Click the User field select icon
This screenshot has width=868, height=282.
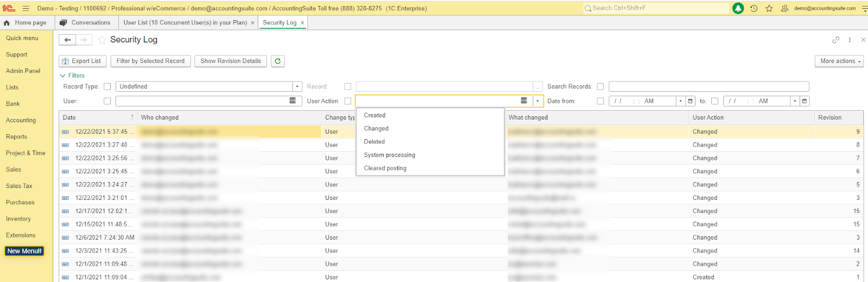point(292,101)
